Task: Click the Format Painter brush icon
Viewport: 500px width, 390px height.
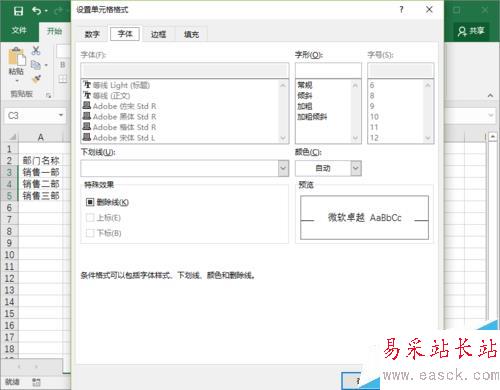Action: [36, 79]
